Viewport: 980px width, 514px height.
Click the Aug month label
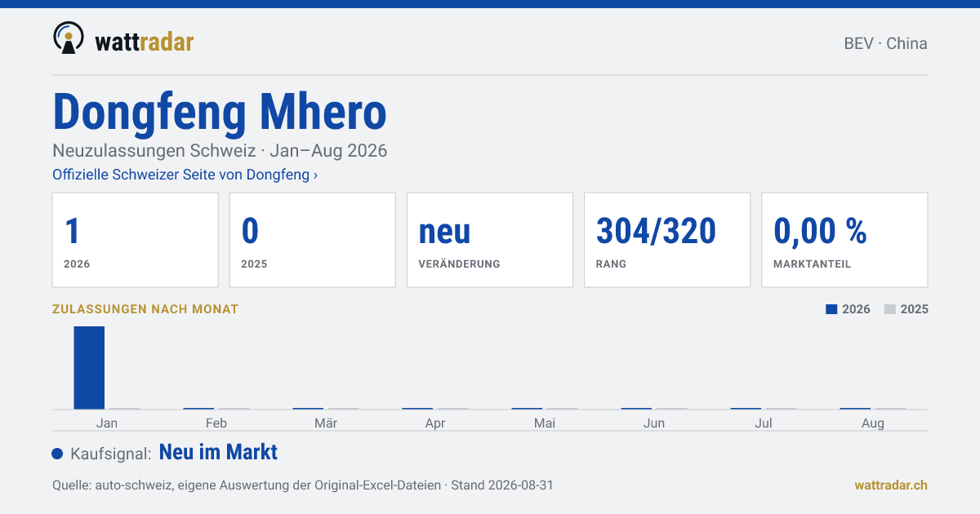[873, 423]
